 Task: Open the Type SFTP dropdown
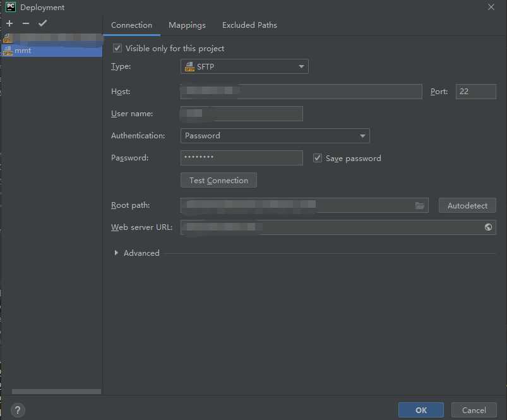(244, 66)
